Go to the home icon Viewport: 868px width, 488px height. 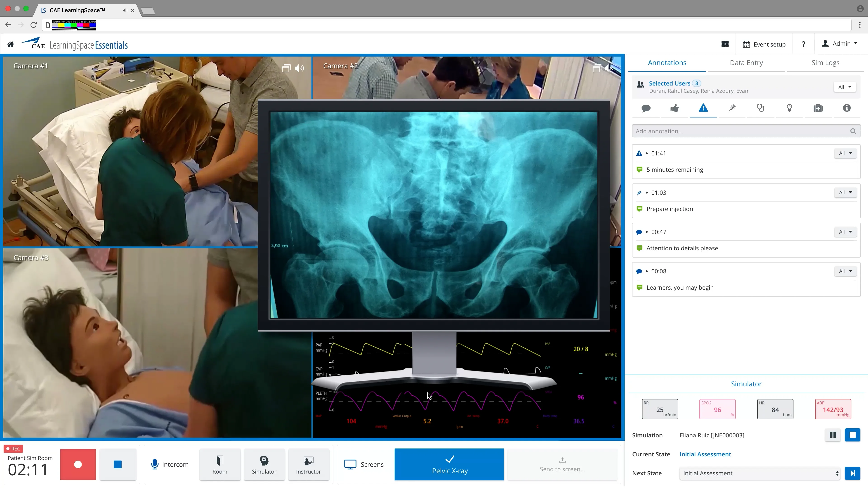(11, 44)
